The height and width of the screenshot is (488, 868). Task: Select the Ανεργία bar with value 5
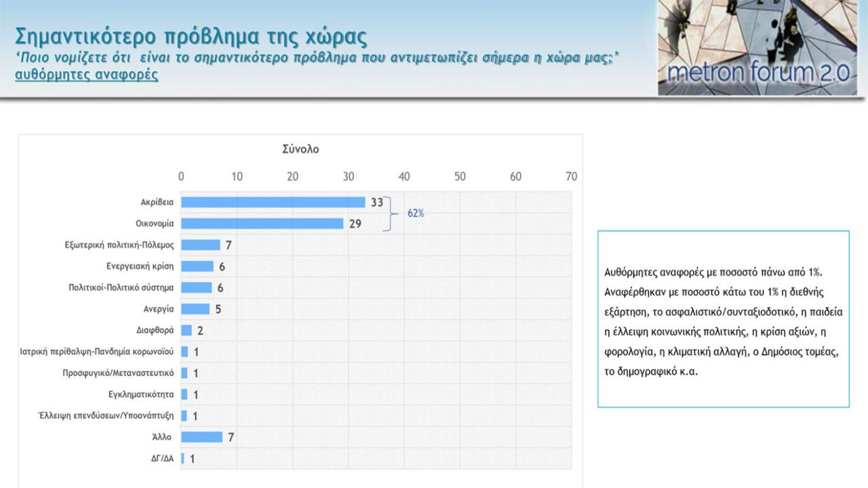click(195, 309)
